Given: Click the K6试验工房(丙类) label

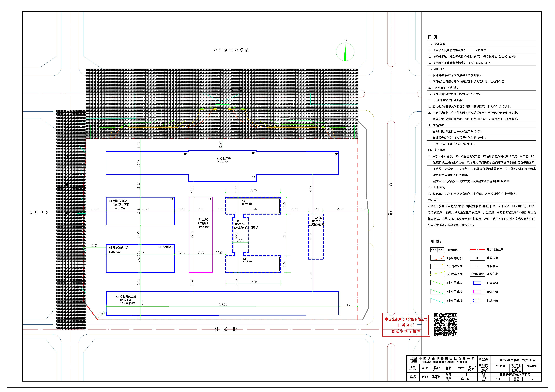Looking at the screenshot, I should coord(247,228).
